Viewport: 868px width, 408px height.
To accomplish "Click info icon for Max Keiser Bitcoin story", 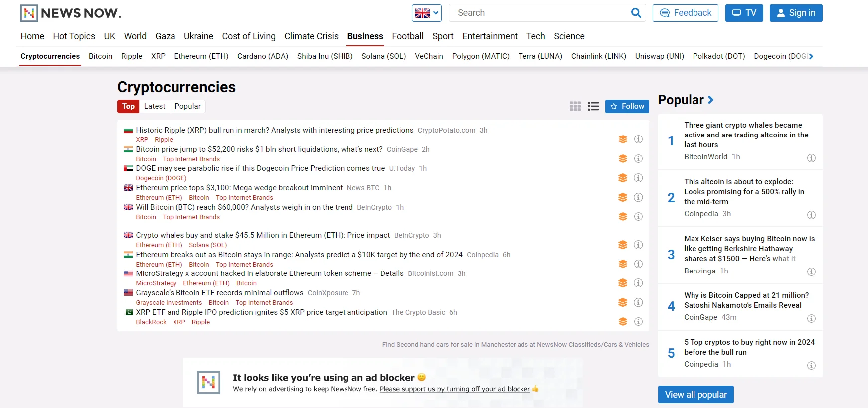I will click(811, 272).
